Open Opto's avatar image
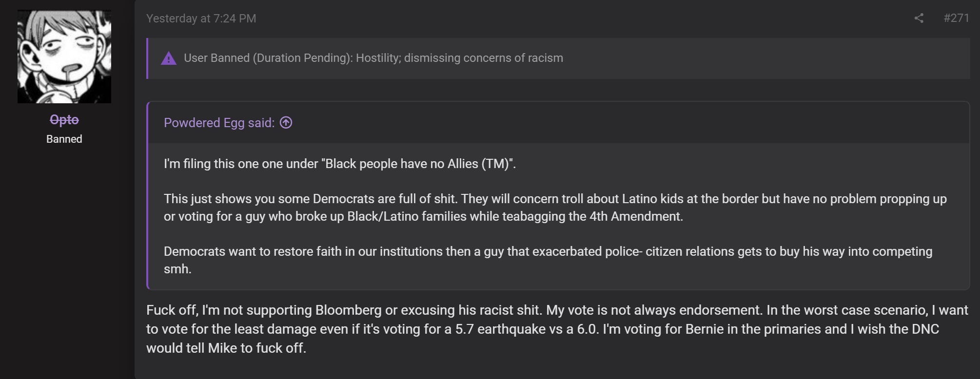This screenshot has height=379, width=980. tap(64, 57)
